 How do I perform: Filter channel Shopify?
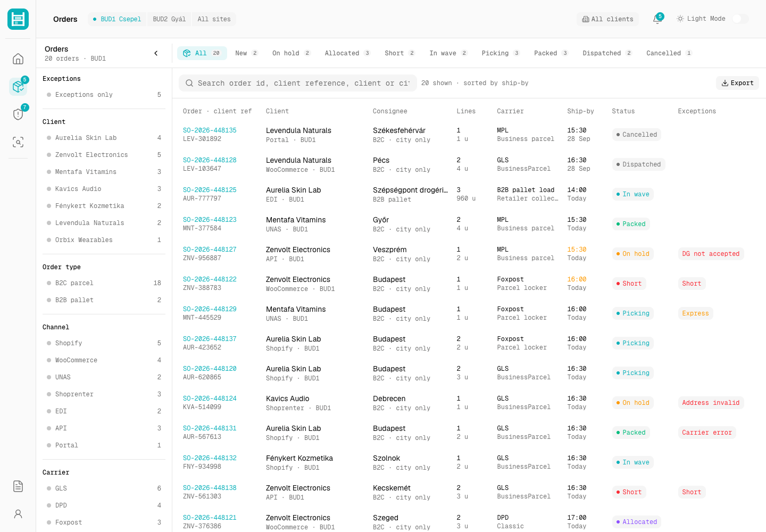104,343
